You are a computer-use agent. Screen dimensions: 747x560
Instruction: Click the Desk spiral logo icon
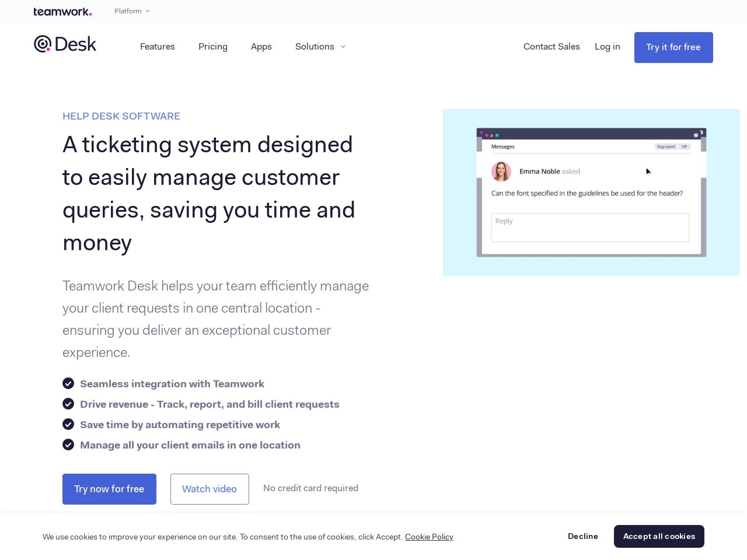42,44
